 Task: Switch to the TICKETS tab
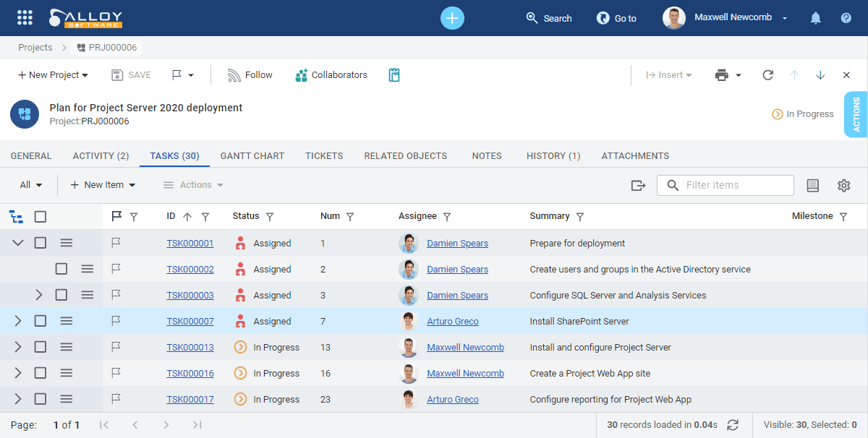click(324, 155)
